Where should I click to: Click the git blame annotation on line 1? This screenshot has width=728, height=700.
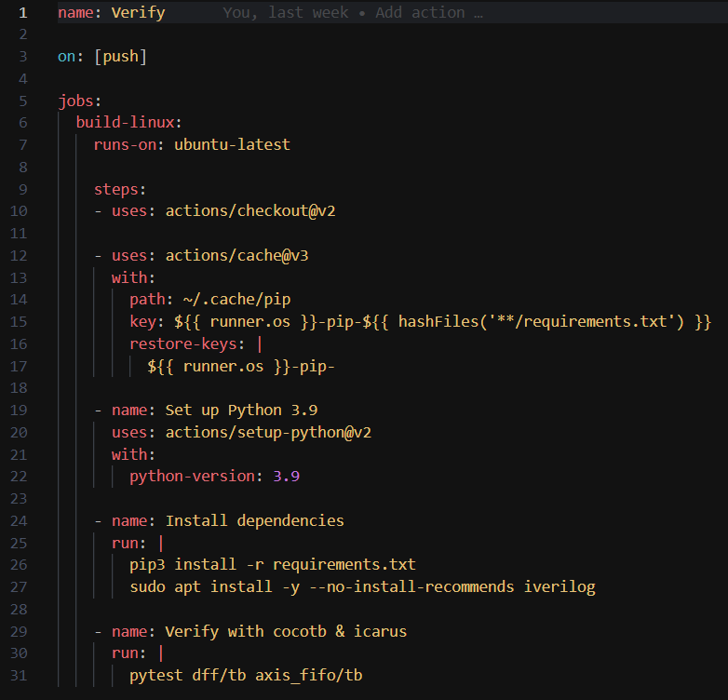tap(352, 13)
